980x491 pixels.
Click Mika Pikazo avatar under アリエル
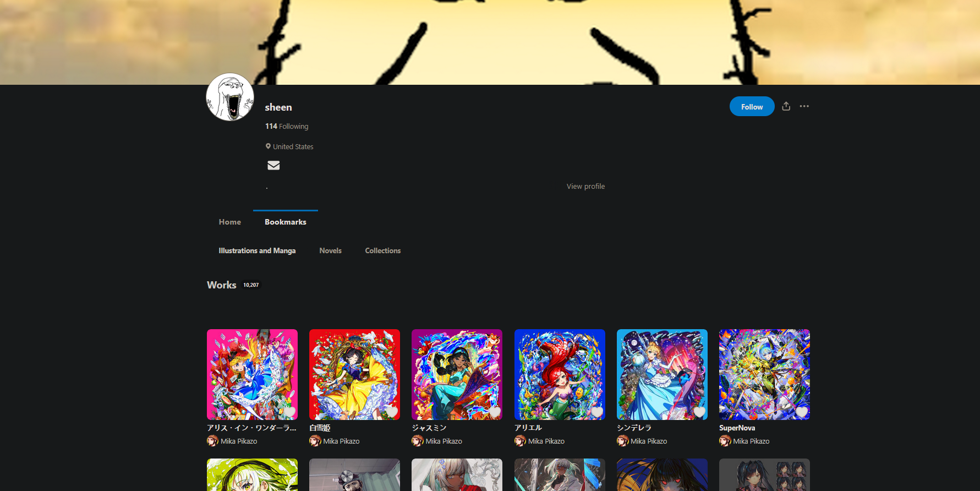pyautogui.click(x=520, y=441)
